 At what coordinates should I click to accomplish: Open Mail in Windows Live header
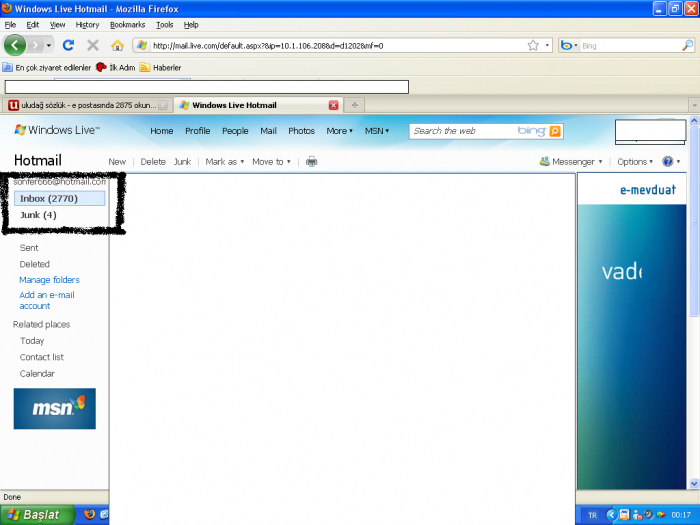click(x=268, y=131)
